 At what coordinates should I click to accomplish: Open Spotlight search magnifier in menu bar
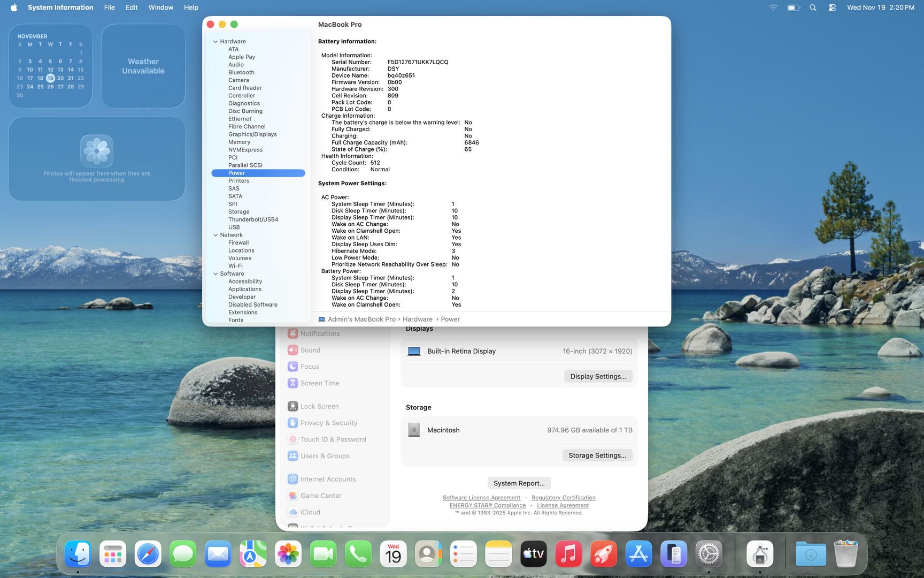[x=813, y=7]
